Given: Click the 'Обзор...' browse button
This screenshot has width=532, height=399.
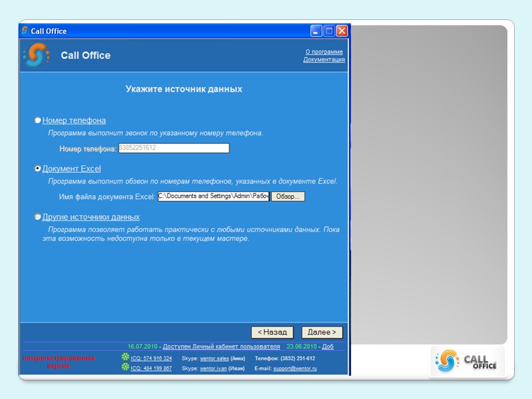Looking at the screenshot, I should coord(288,196).
